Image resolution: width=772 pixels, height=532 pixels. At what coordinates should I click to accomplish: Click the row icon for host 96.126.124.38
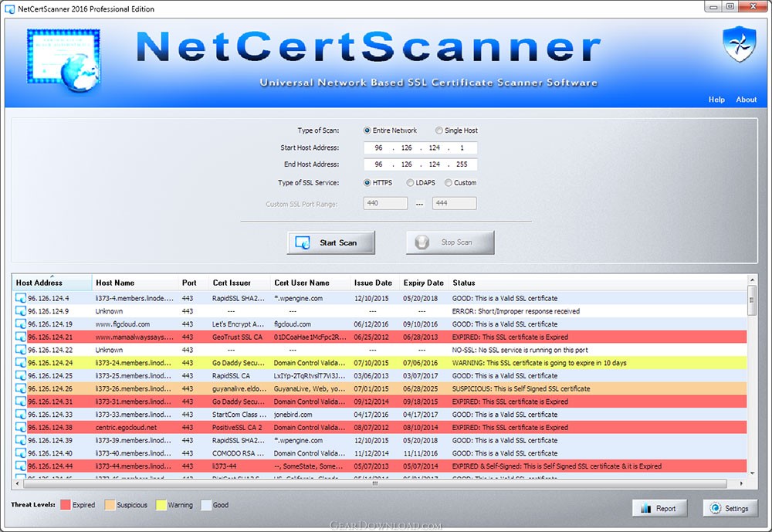point(21,427)
